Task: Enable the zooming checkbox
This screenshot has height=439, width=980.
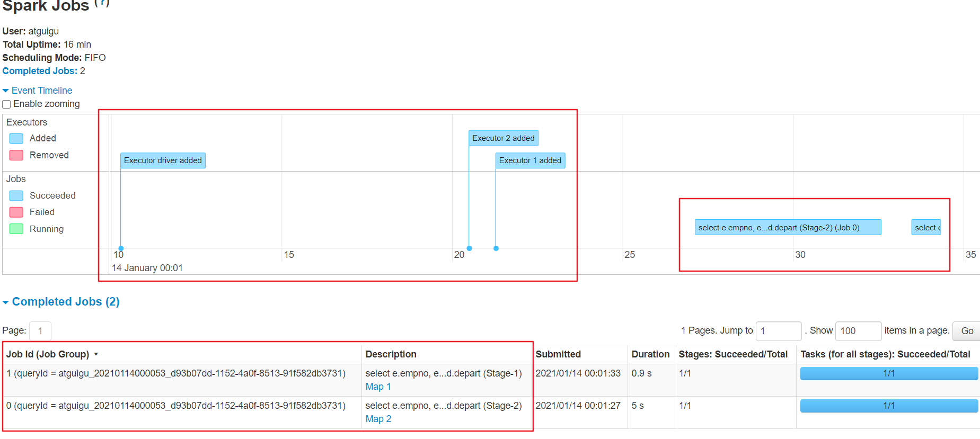Action: [6, 104]
